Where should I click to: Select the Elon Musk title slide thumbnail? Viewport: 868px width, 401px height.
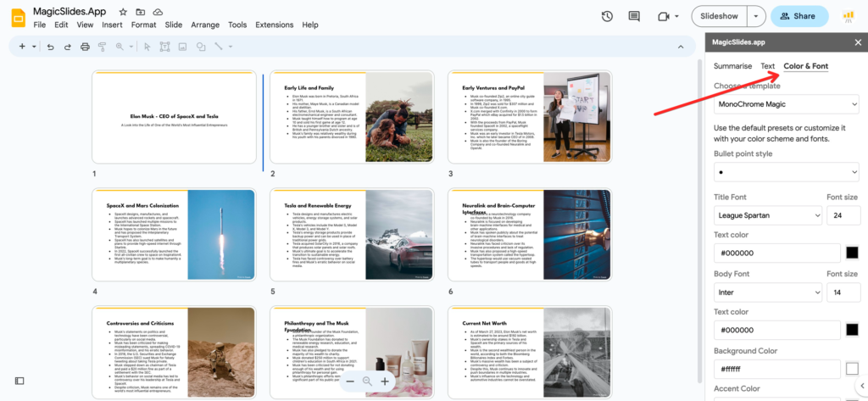175,117
